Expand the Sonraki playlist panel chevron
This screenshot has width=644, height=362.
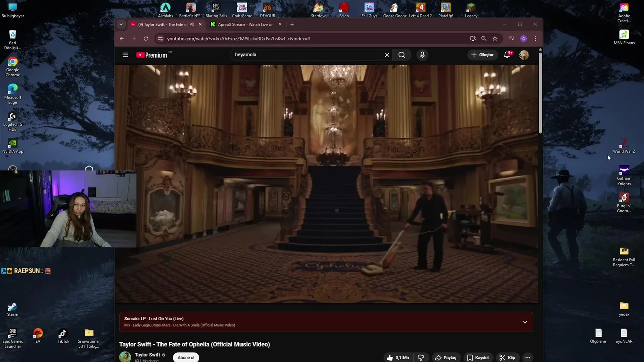(x=525, y=322)
